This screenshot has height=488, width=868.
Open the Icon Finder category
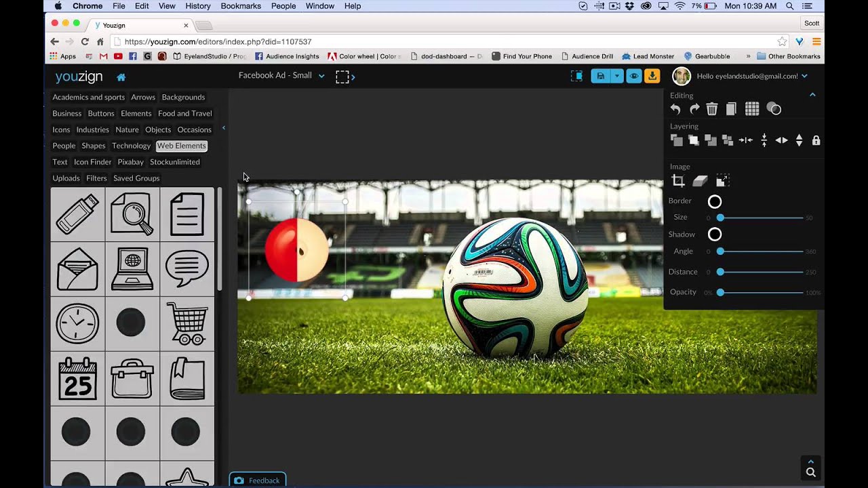click(x=93, y=162)
